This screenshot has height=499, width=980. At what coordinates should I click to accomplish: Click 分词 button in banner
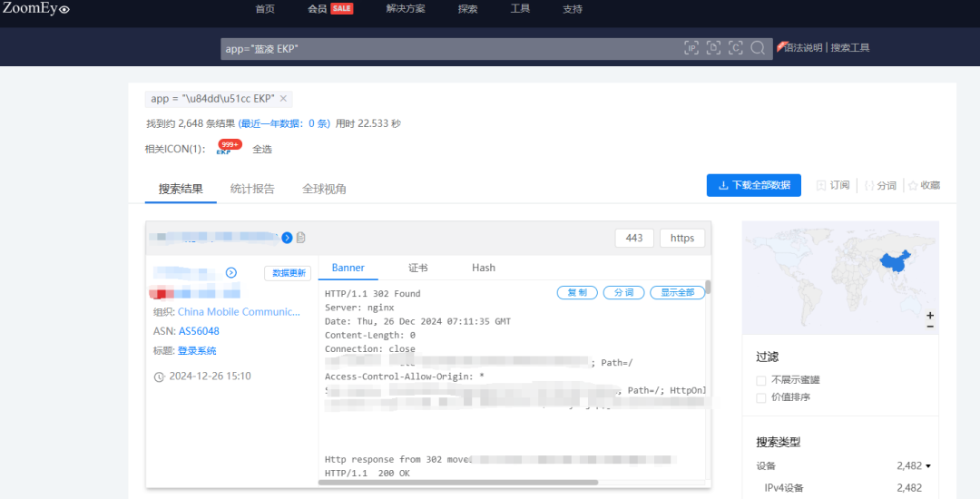623,292
